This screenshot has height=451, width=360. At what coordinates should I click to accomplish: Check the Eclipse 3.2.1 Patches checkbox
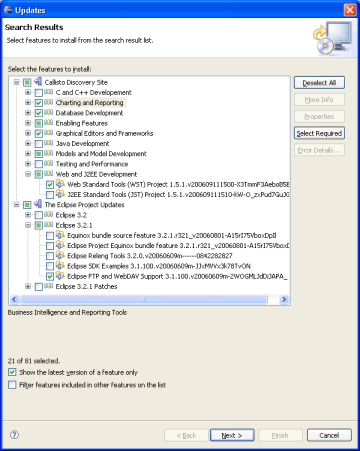pos(39,287)
